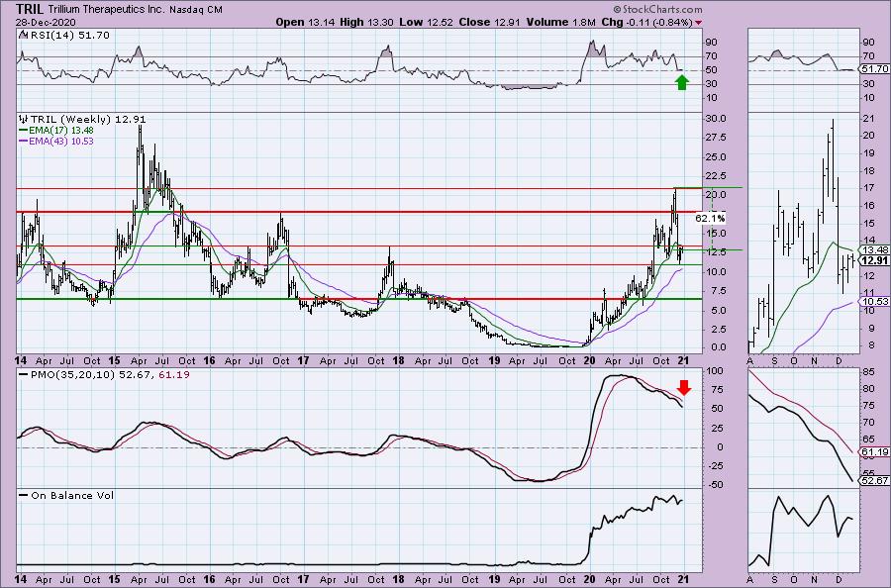Click the red down triangle beside Chg
The width and height of the screenshot is (891, 588).
pos(698,23)
